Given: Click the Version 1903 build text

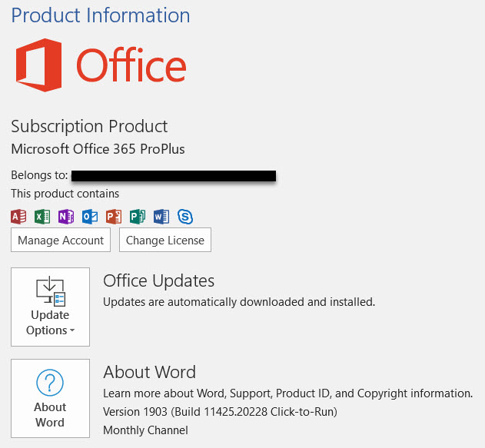Looking at the screenshot, I should (x=220, y=412).
